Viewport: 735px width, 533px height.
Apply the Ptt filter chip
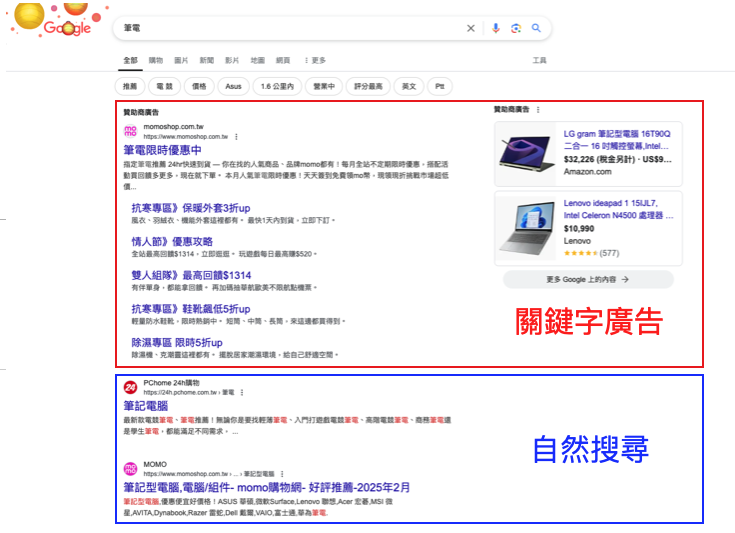point(440,86)
